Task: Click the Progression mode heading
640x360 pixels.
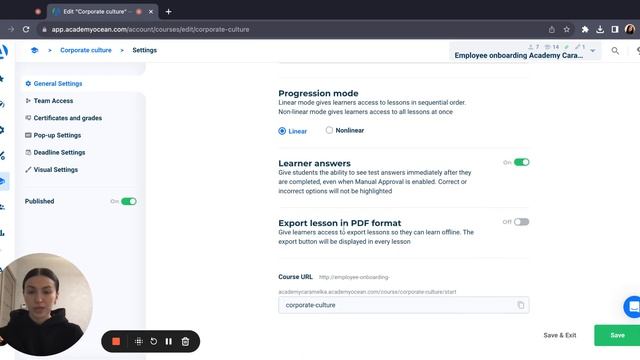Action: pos(318,93)
